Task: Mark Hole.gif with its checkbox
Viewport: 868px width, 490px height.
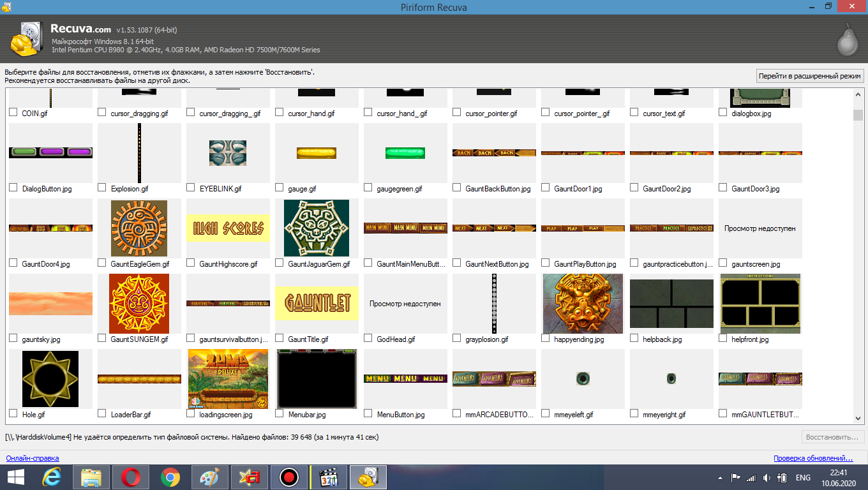Action: (13, 413)
